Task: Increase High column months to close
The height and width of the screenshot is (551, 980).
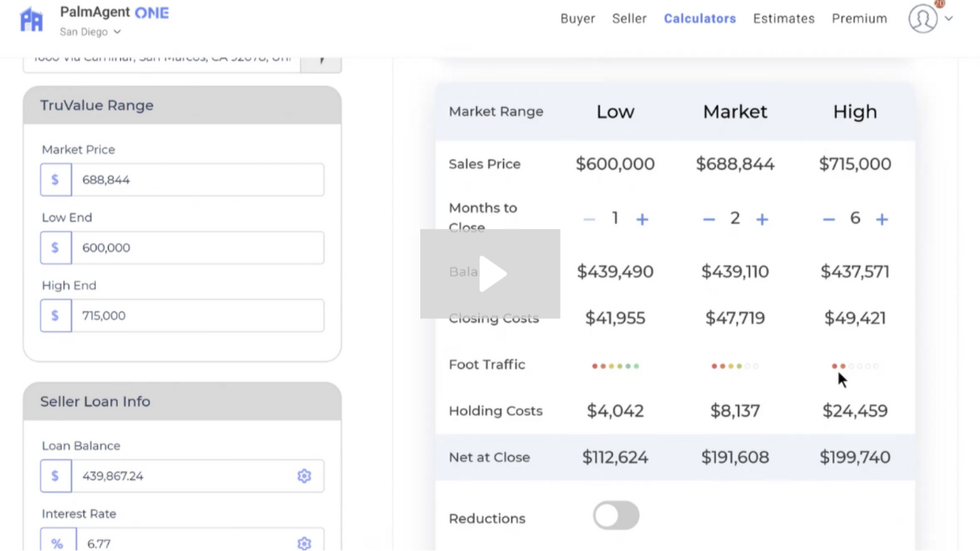Action: 882,220
